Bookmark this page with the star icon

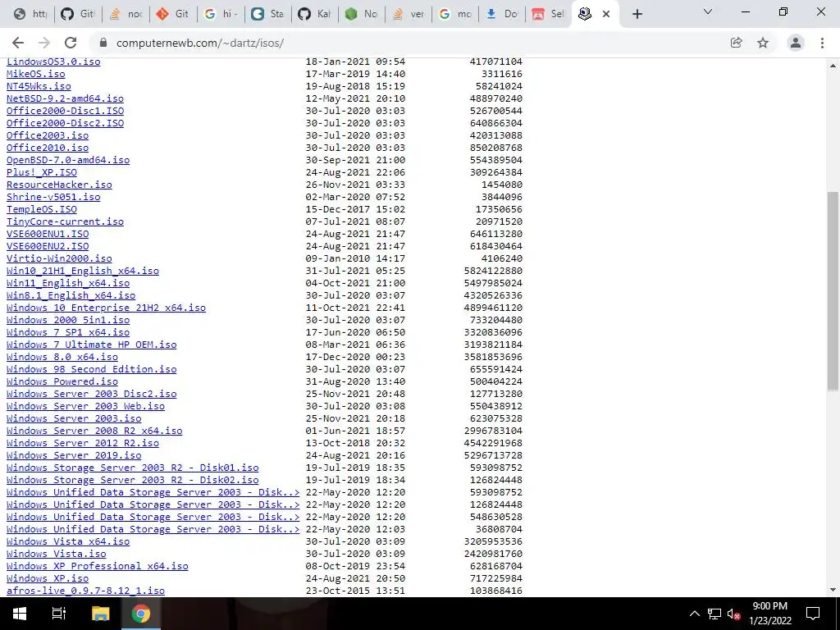coord(763,43)
